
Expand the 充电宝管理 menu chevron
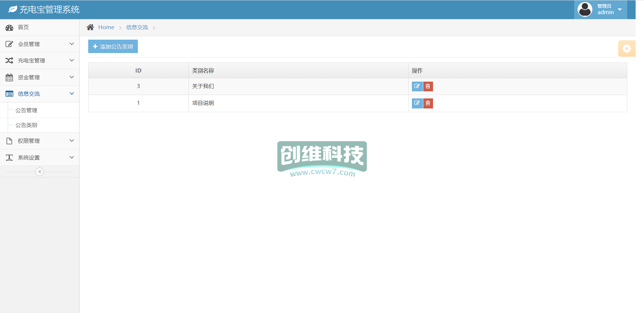point(71,60)
